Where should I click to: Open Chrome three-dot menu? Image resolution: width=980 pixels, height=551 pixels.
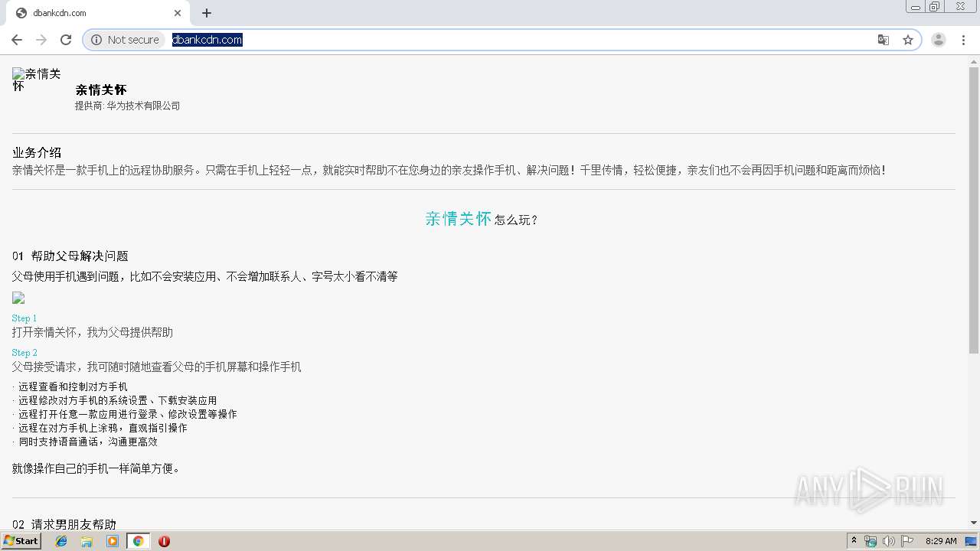(x=964, y=40)
